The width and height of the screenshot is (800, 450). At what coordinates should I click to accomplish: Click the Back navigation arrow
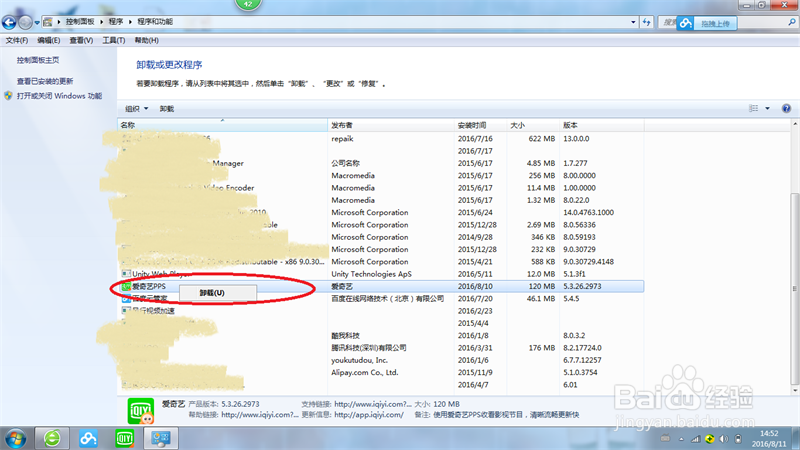point(9,22)
